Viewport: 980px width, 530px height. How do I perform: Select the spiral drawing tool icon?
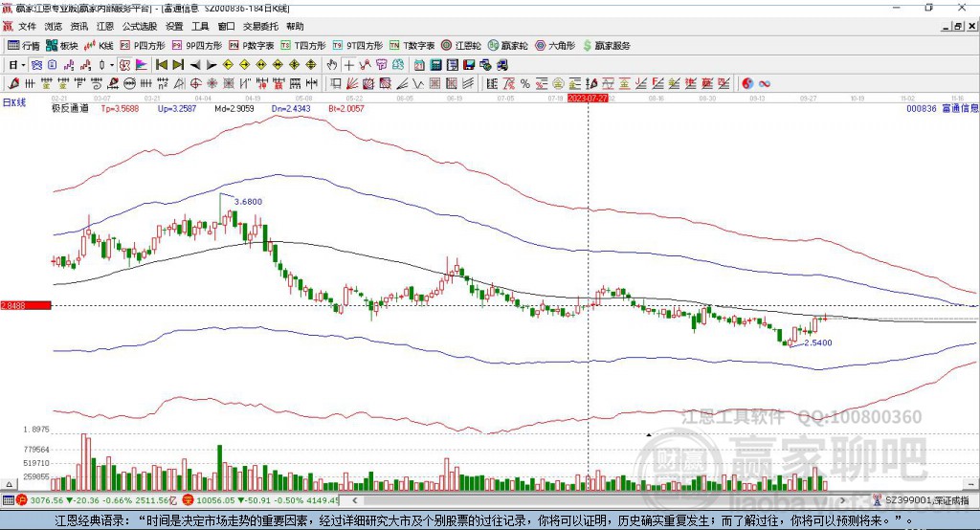pyautogui.click(x=97, y=84)
